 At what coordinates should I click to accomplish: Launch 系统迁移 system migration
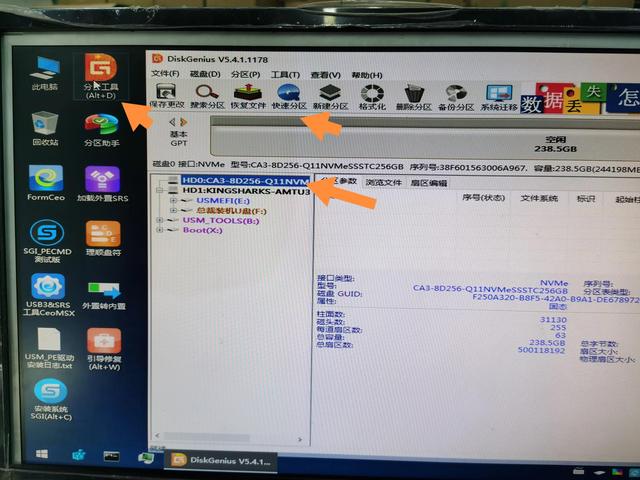coord(499,98)
